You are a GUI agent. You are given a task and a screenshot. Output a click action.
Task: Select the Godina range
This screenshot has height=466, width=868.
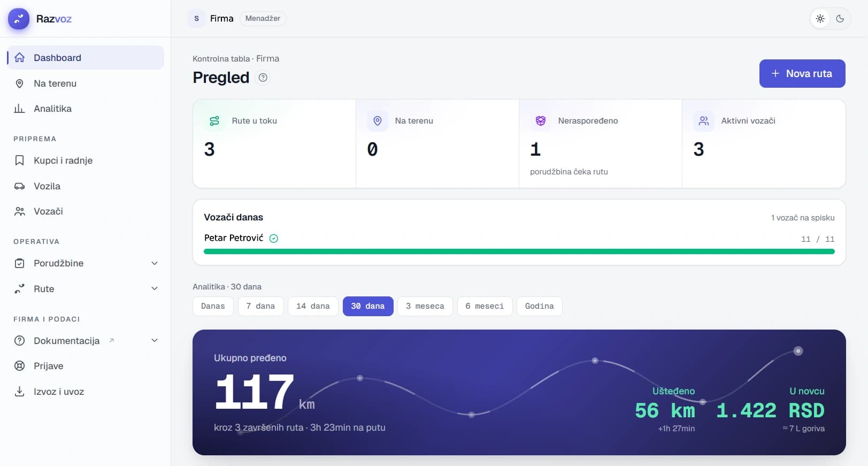coord(540,306)
